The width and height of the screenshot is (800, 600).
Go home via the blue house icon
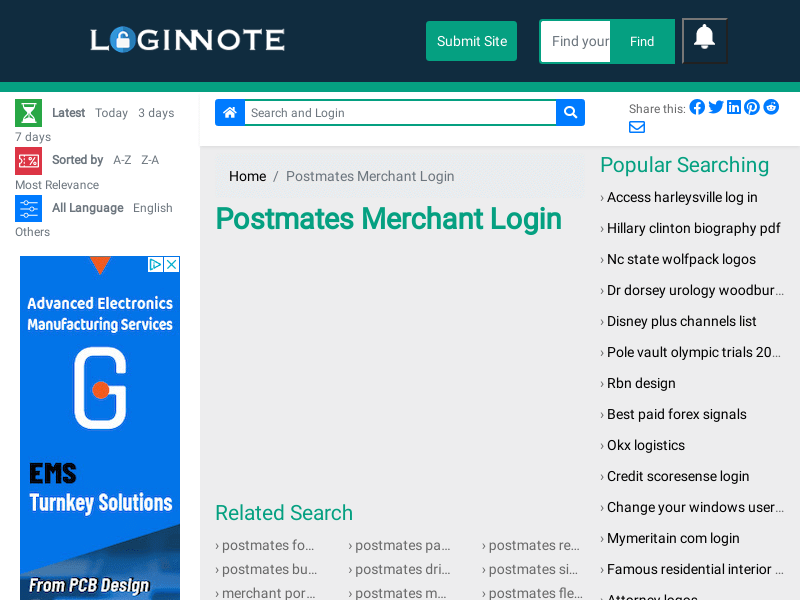[230, 112]
